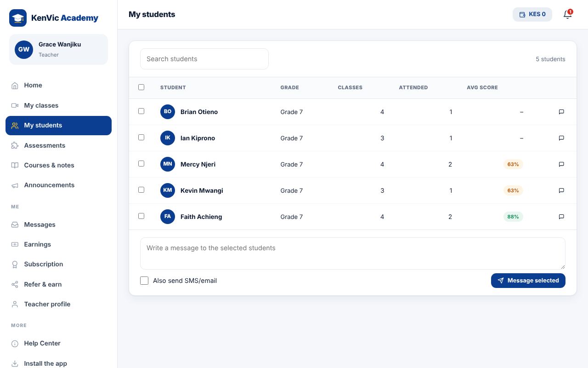The height and width of the screenshot is (368, 588).
Task: Tick the checkbox for Kevin Mwangi
Action: [141, 190]
